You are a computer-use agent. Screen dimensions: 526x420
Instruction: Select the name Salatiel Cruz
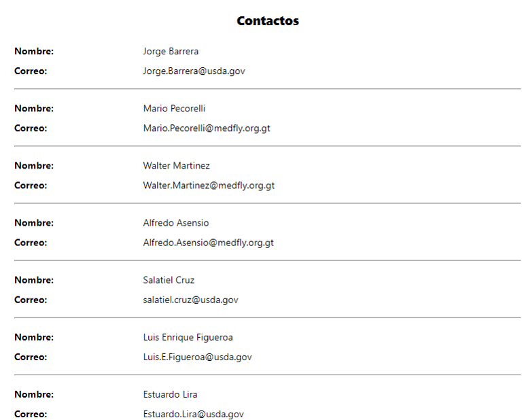(169, 280)
